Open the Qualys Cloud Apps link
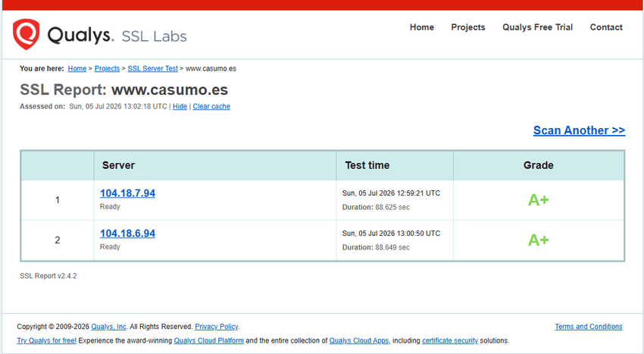The width and height of the screenshot is (644, 354). [x=359, y=340]
